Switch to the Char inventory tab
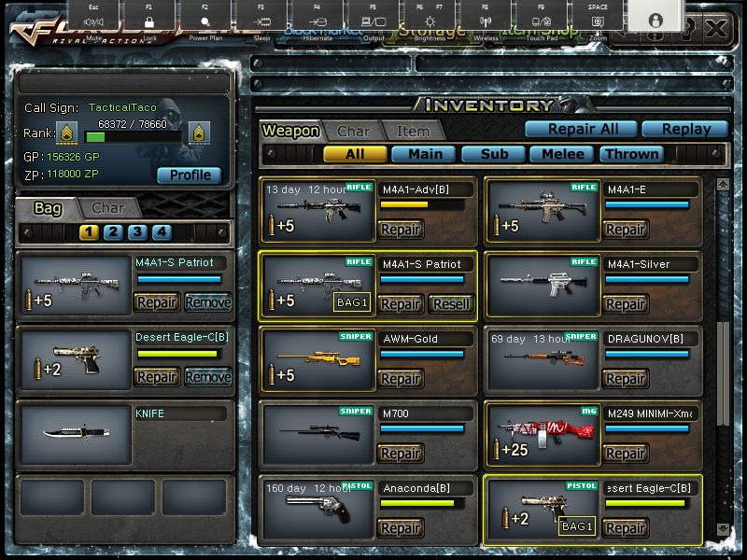Image resolution: width=747 pixels, height=560 pixels. pyautogui.click(x=354, y=132)
